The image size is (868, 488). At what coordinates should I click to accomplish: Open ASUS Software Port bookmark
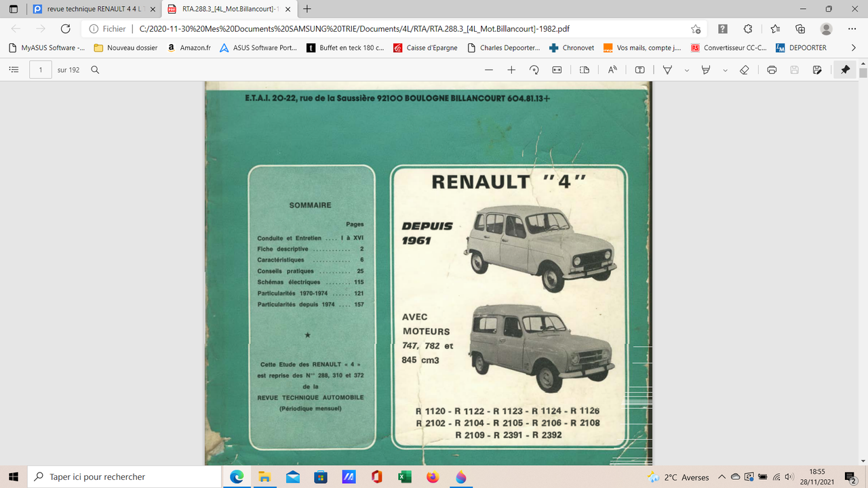(x=258, y=48)
